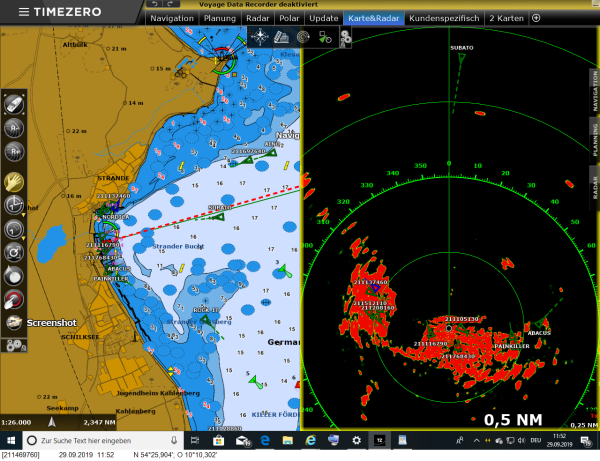Screen dimensions: 600x461
Task: Click the undo arrow button
Action: pyautogui.click(x=155, y=4)
